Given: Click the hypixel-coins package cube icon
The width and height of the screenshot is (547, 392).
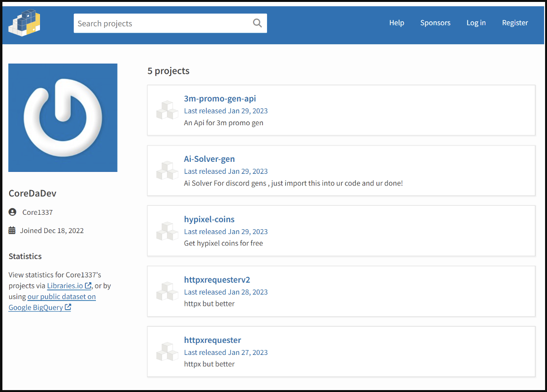Looking at the screenshot, I should pyautogui.click(x=167, y=231).
